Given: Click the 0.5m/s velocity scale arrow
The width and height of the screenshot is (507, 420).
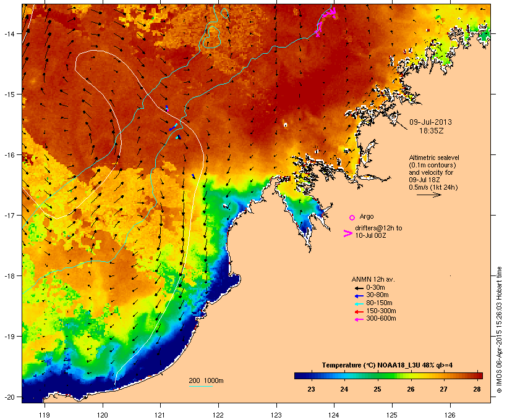Looking at the screenshot, I should coord(429,195).
